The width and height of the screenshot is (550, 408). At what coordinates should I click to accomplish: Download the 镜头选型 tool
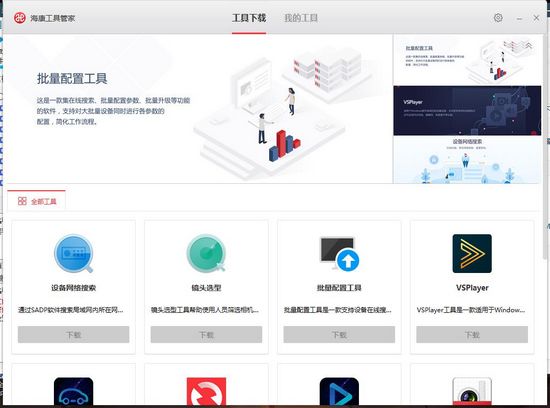tap(206, 334)
